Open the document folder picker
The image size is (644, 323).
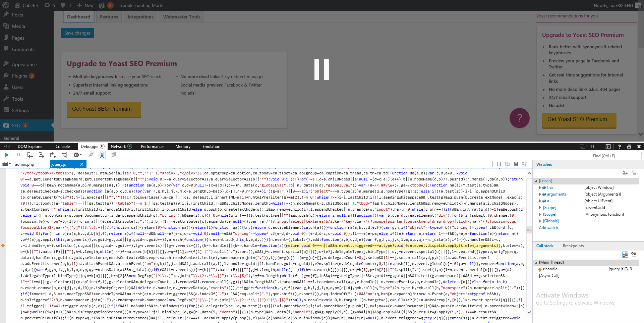coord(7,164)
